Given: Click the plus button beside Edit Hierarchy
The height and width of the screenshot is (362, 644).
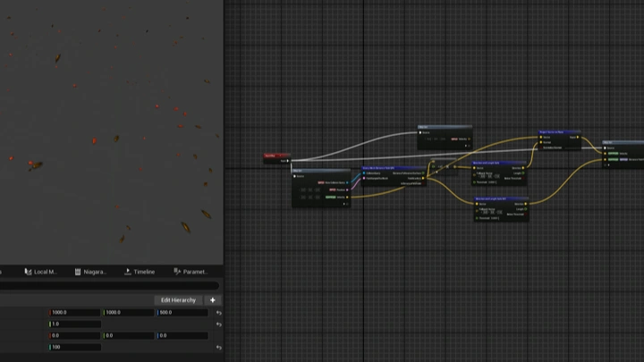Looking at the screenshot, I should 212,300.
